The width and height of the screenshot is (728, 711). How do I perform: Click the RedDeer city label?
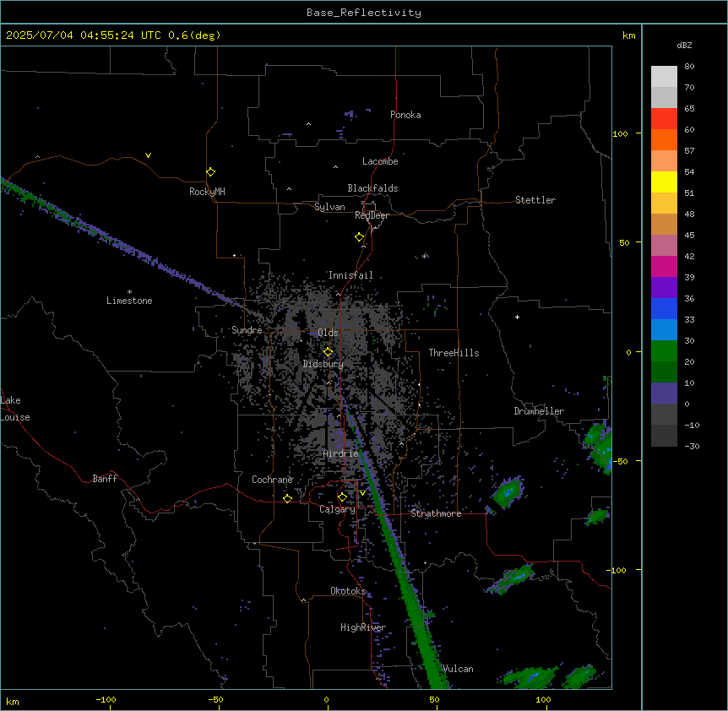(x=372, y=215)
